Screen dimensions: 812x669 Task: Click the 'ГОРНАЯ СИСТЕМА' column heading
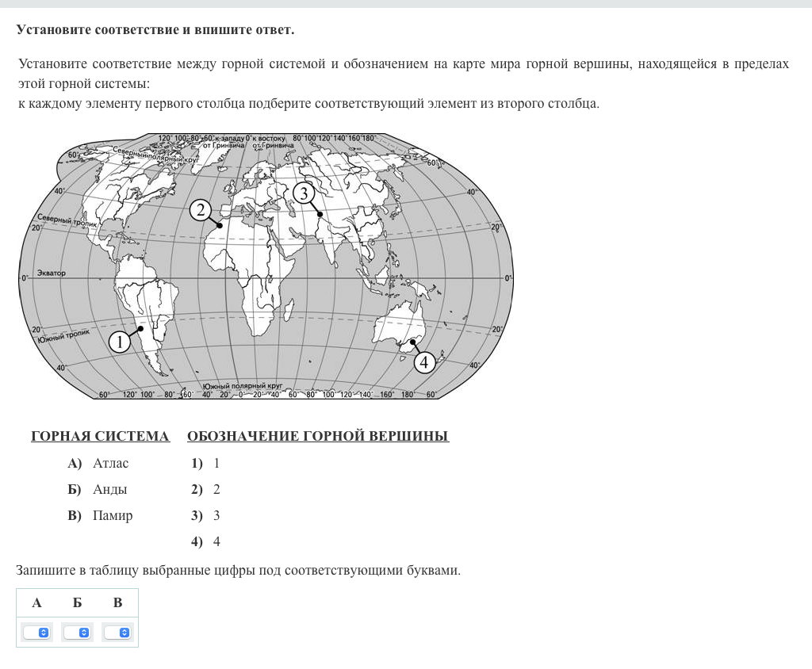tap(100, 436)
